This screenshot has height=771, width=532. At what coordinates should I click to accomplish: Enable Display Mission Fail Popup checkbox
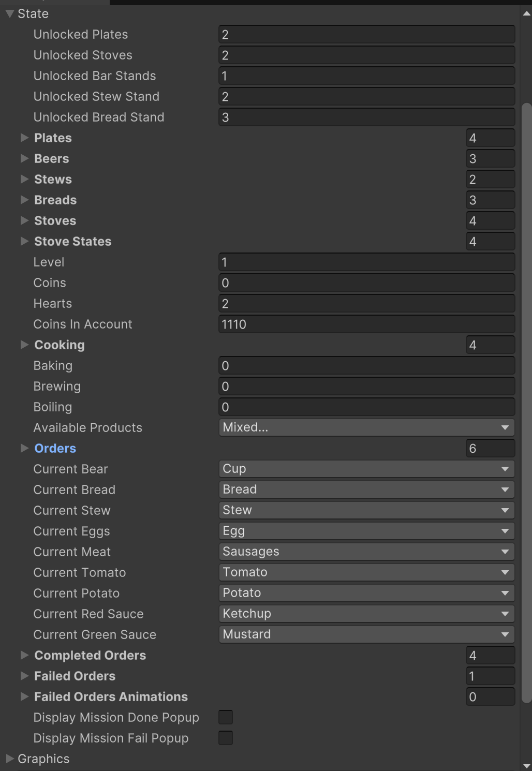[226, 738]
